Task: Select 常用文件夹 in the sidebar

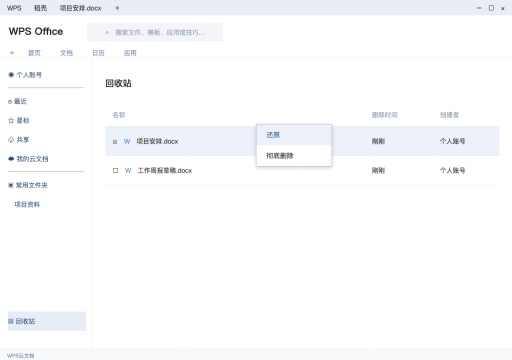Action: tap(32, 185)
